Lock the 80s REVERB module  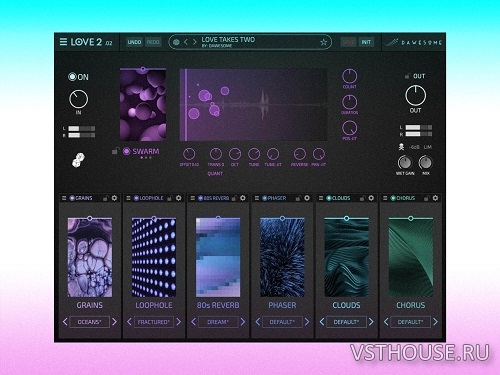(234, 198)
